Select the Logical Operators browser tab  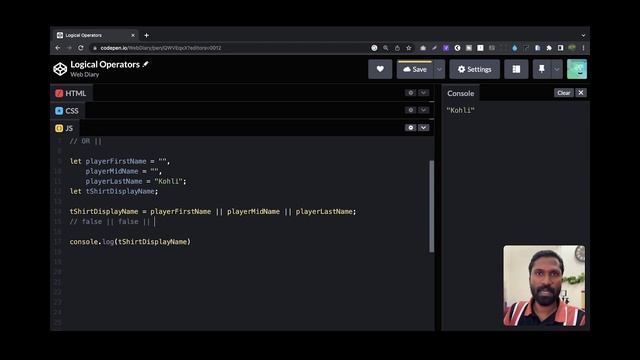coord(95,36)
